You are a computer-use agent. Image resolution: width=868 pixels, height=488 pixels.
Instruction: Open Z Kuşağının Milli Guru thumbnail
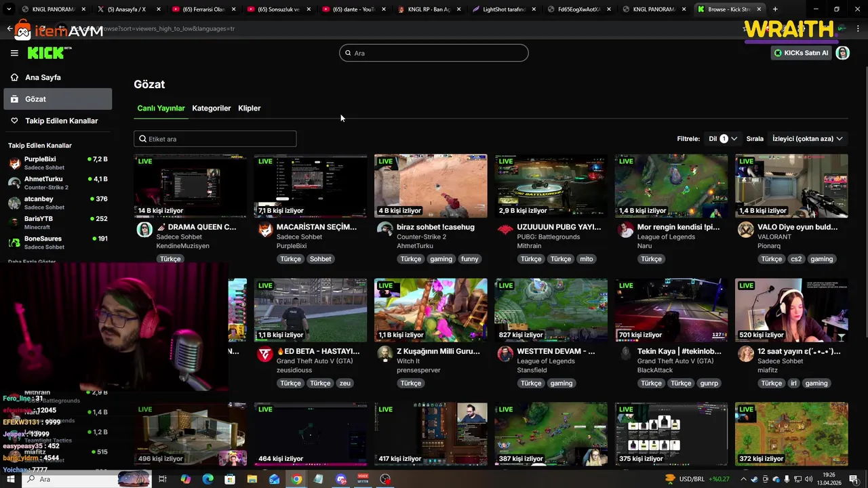pyautogui.click(x=431, y=310)
